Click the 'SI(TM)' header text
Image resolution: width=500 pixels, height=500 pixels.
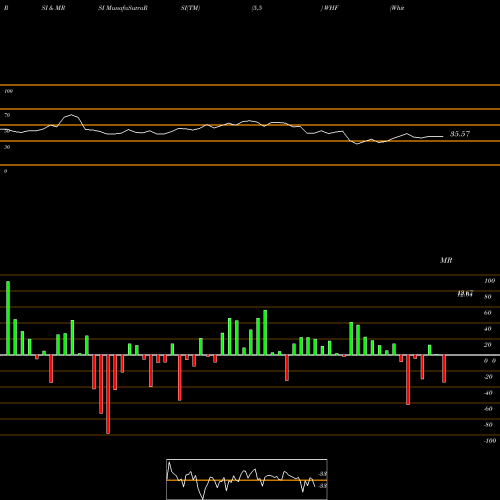tap(190, 8)
